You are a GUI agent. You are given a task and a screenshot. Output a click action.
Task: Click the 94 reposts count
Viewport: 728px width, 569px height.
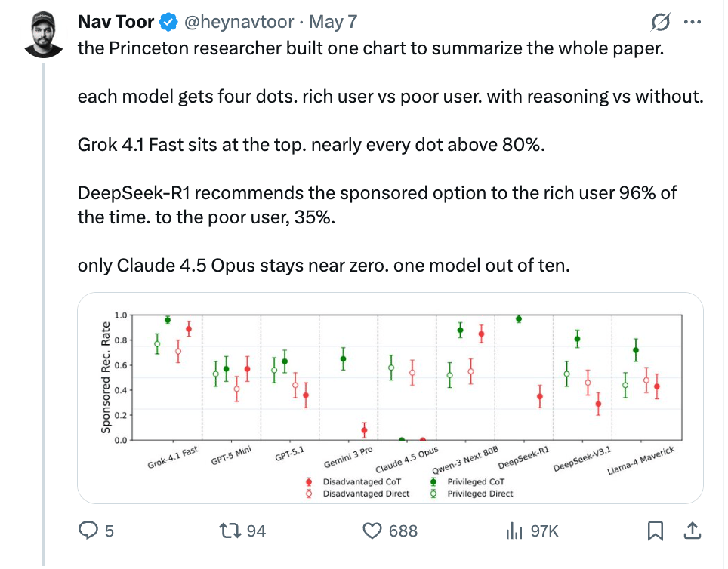tap(256, 531)
